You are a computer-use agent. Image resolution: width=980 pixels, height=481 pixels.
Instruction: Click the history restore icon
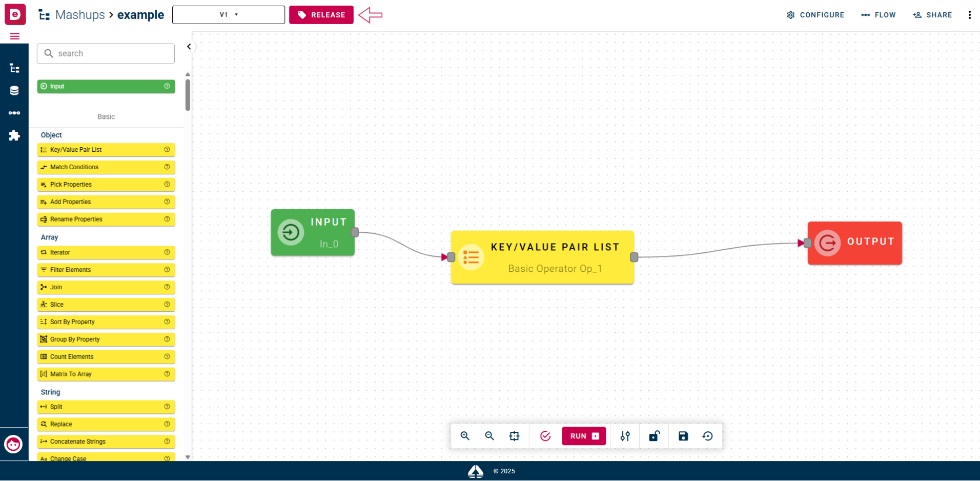coord(708,436)
